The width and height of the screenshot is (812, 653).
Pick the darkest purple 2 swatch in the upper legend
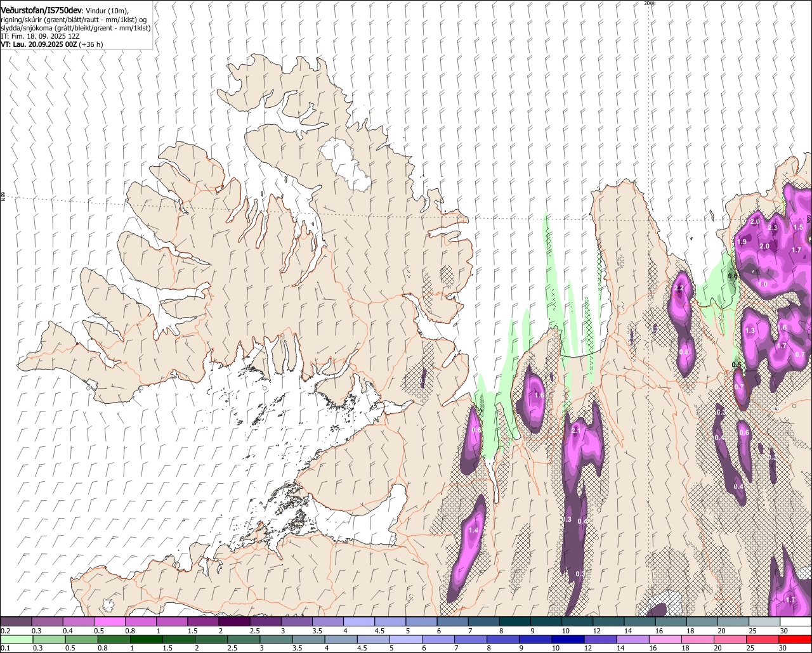pos(234,621)
